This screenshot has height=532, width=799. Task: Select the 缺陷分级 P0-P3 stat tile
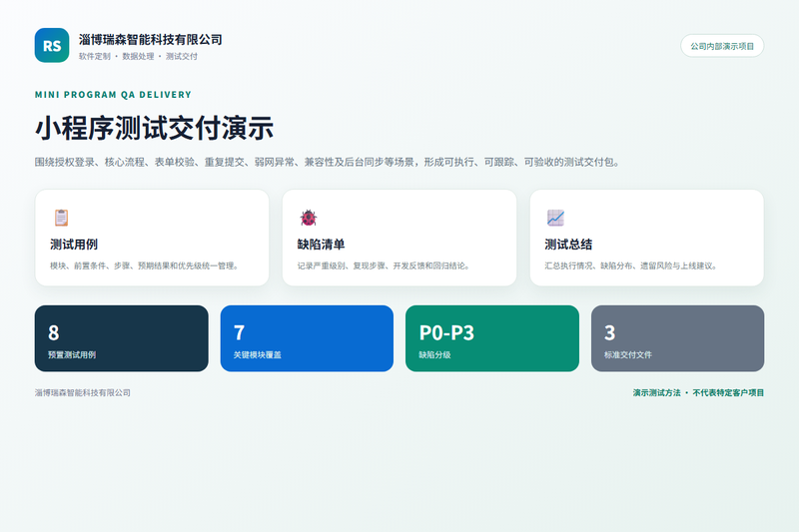point(492,338)
